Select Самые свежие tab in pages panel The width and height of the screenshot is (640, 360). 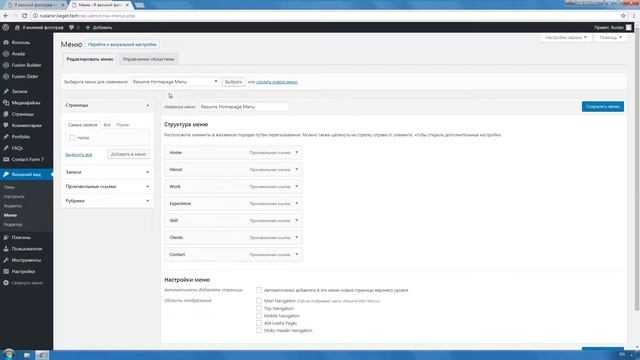[x=82, y=125]
